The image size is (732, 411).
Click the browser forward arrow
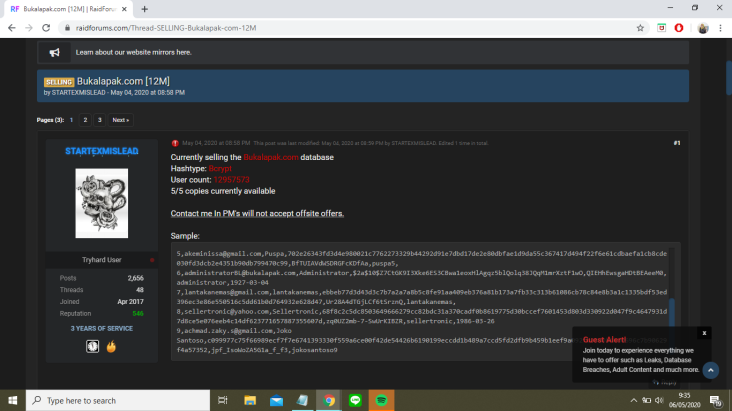[29, 28]
